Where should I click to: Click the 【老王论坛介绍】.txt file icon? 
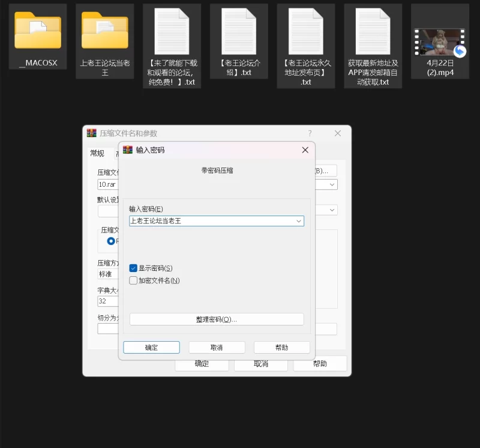[239, 32]
